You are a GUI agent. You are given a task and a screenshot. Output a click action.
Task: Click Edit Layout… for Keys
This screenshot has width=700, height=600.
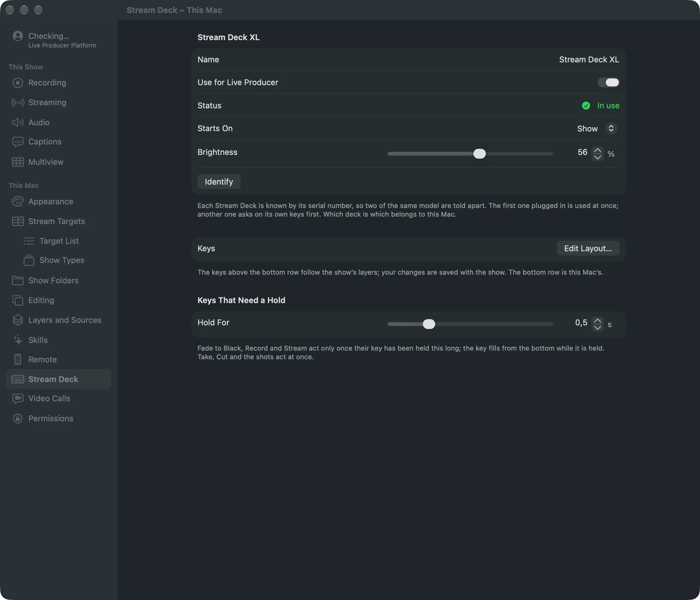pyautogui.click(x=588, y=248)
